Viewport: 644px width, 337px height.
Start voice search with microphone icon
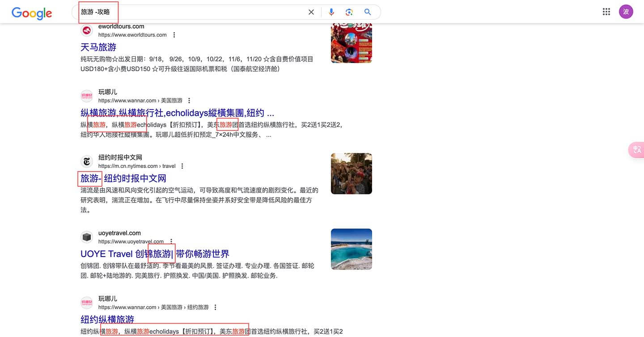(331, 12)
